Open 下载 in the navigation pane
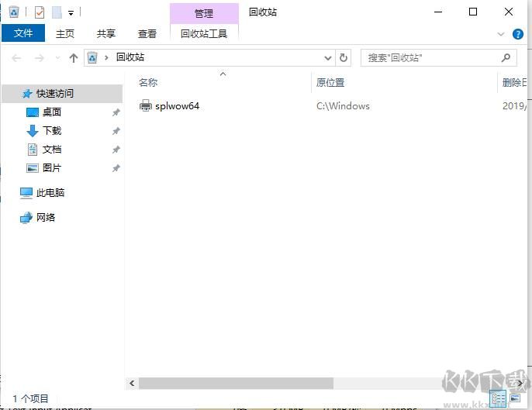Image resolution: width=532 pixels, height=410 pixels. point(51,131)
